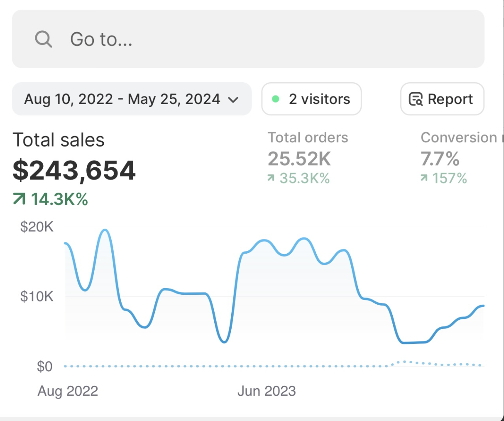Viewport: 504px width, 421px height.
Task: Expand the date range chevron arrow
Action: point(234,100)
